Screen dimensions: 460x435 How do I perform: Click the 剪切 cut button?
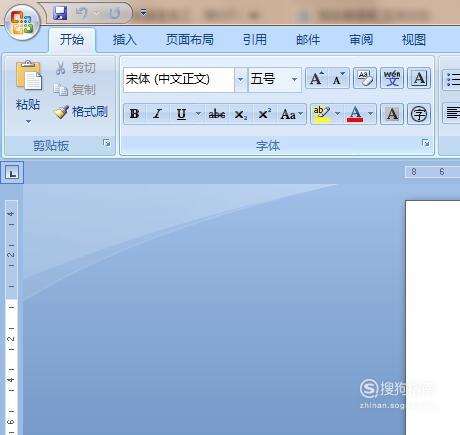click(75, 68)
